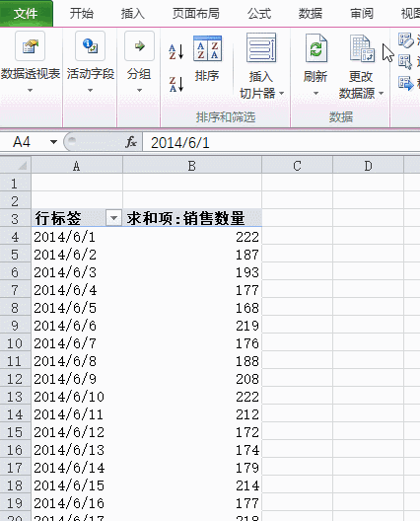Select the value 172 cell
The image size is (420, 521).
coord(192,432)
